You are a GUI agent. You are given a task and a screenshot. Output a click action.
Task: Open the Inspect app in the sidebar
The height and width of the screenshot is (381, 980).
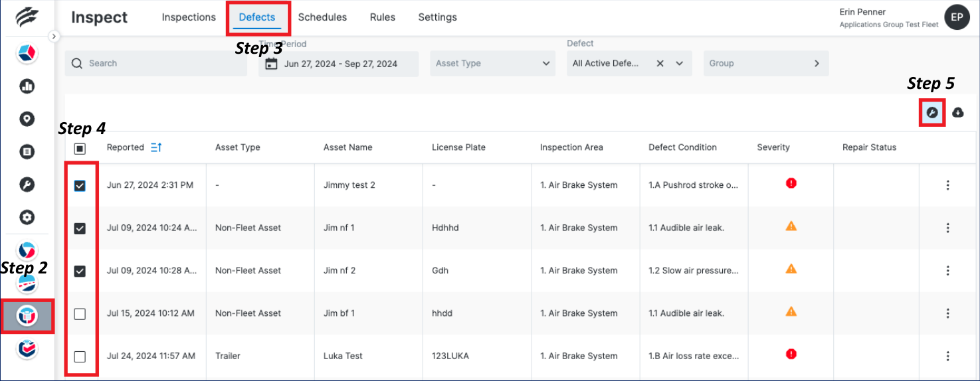point(27,316)
